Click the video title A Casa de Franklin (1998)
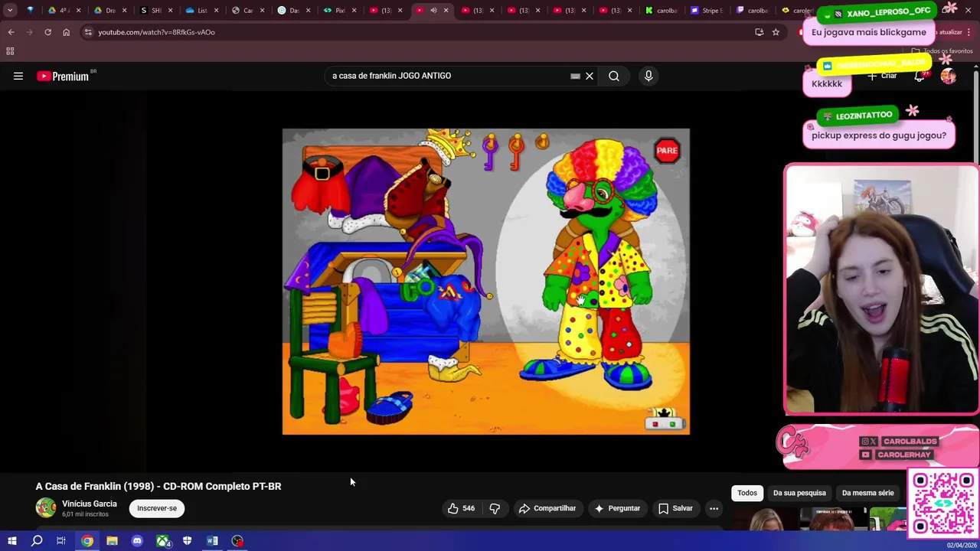 pos(158,486)
